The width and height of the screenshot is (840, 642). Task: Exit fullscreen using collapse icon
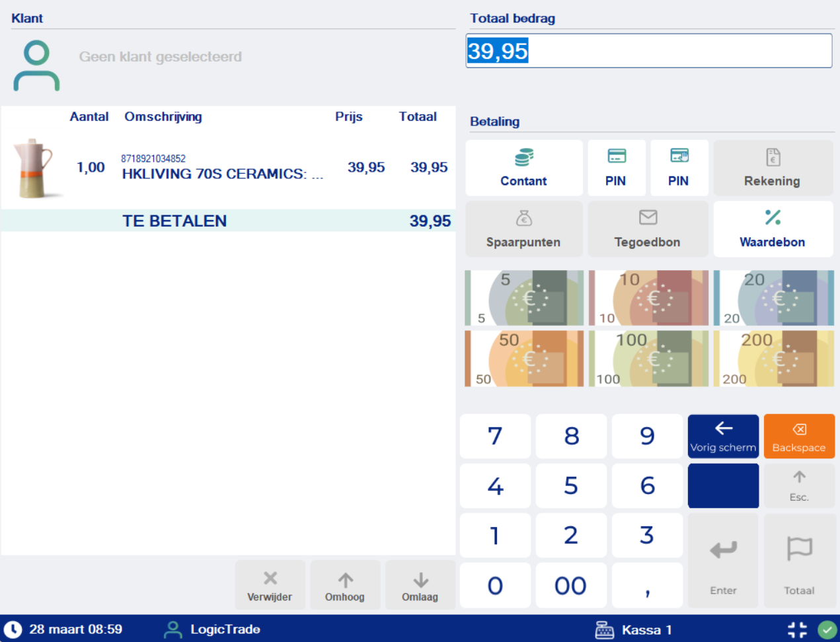tap(797, 629)
